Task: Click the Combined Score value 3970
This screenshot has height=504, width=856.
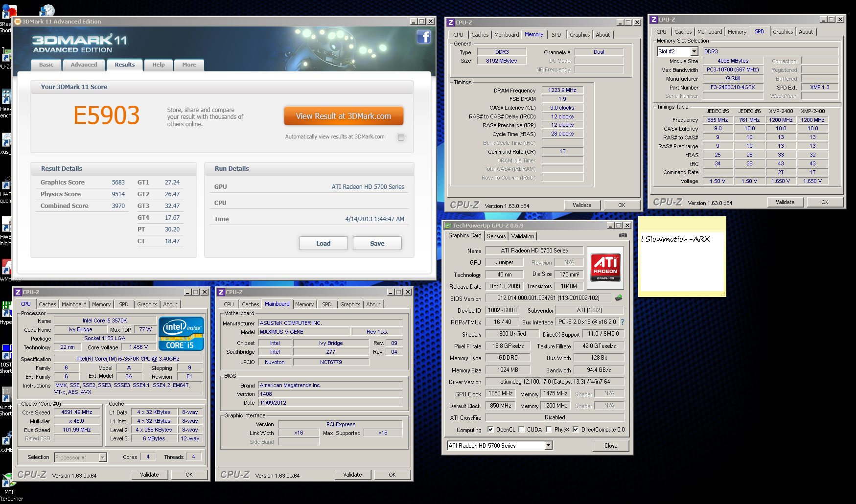Action: [118, 206]
